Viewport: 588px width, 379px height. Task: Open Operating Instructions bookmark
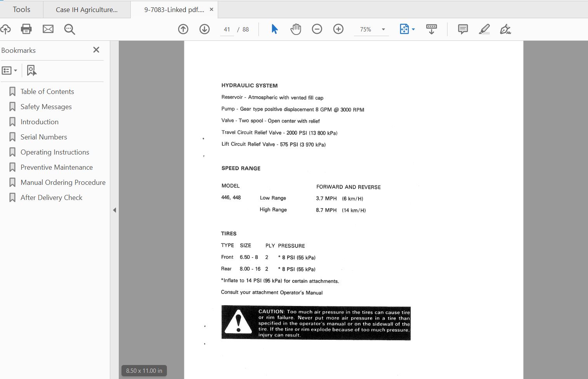pyautogui.click(x=55, y=152)
